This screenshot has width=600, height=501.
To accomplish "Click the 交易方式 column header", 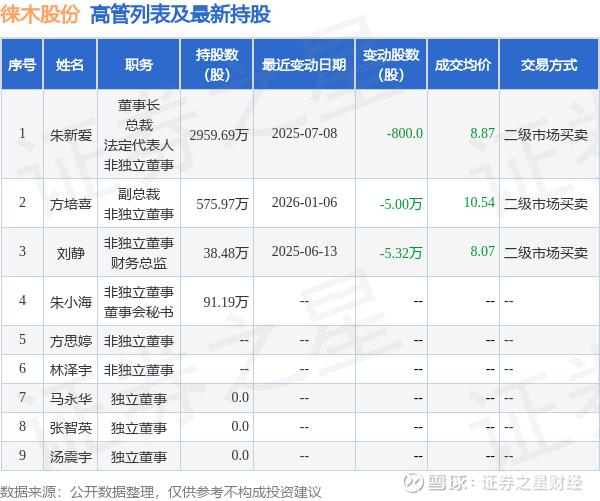I will [549, 65].
